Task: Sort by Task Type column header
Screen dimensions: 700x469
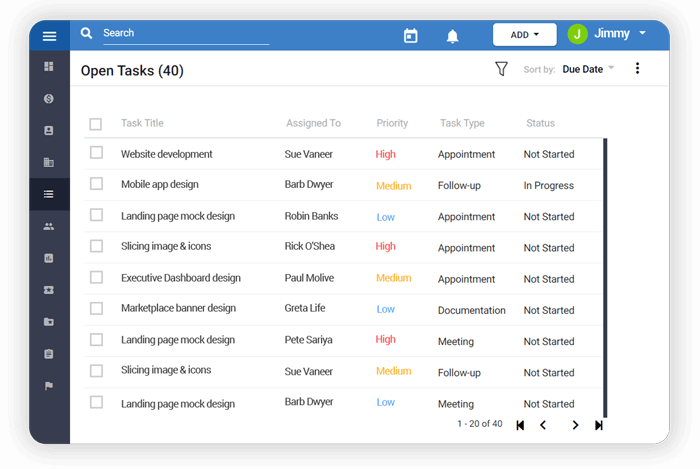Action: pyautogui.click(x=462, y=123)
